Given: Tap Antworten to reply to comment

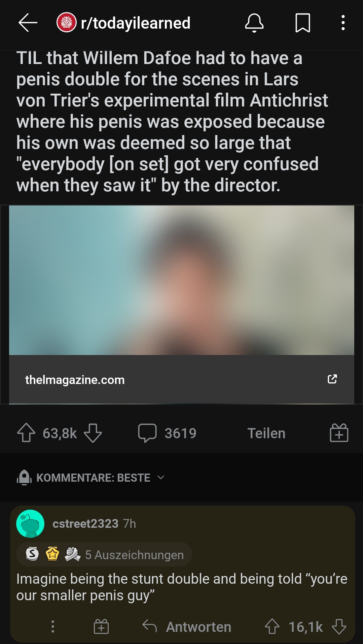Looking at the screenshot, I should click(187, 627).
